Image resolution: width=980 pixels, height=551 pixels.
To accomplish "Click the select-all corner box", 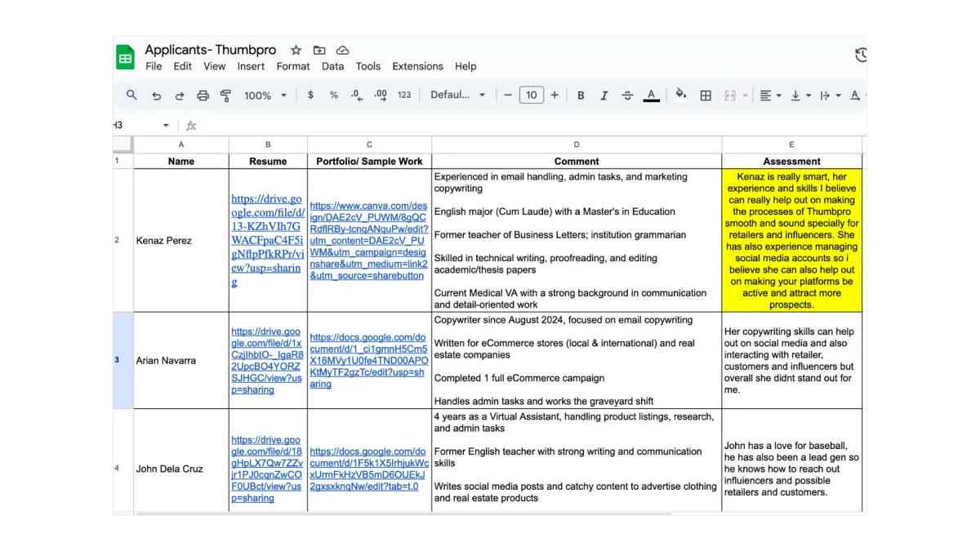I will point(122,144).
